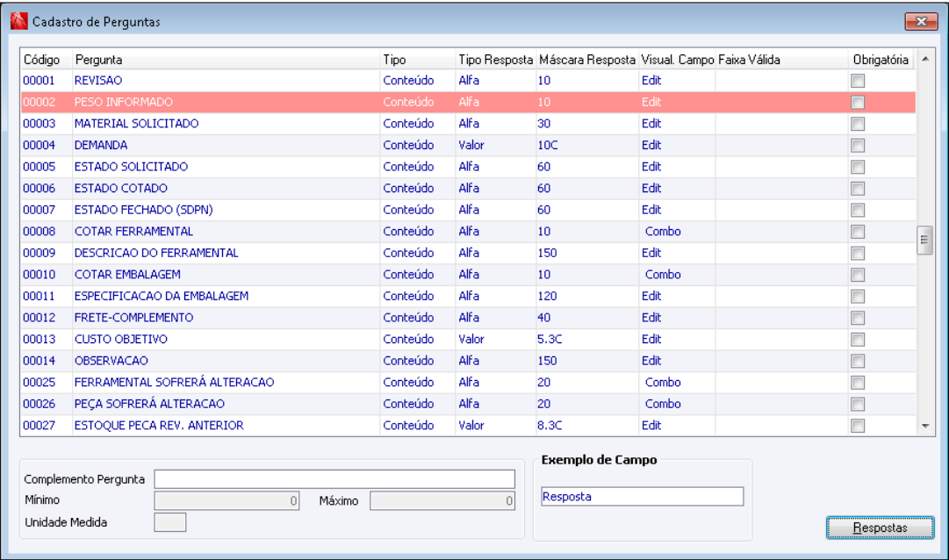The height and width of the screenshot is (560, 949).
Task: Click the Visual. Campo column header
Action: pos(677,60)
